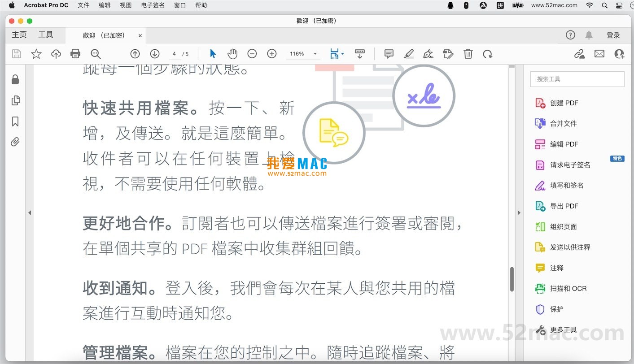Open the bookmarks panel in the left rail
Screen dimensions: 634x364
(x=15, y=121)
